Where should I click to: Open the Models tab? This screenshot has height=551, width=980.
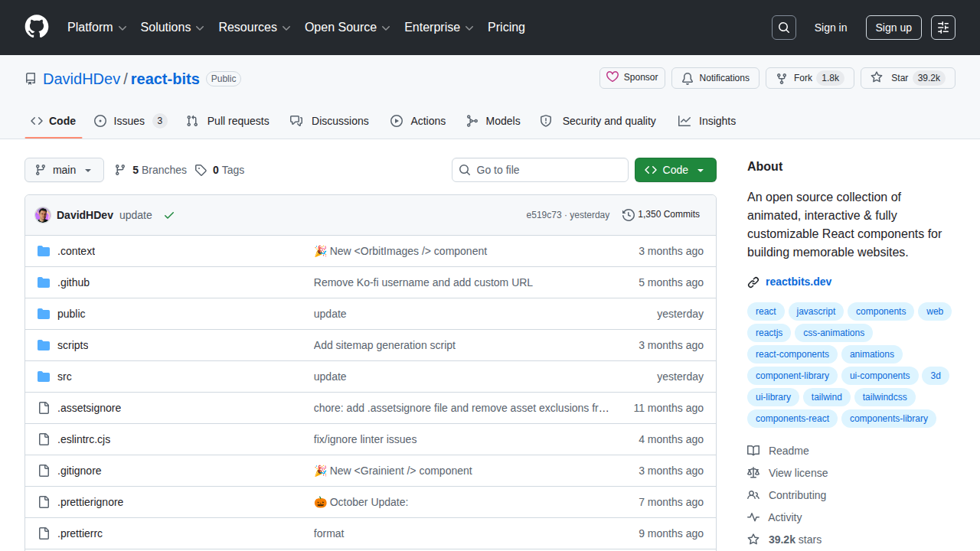(x=493, y=121)
